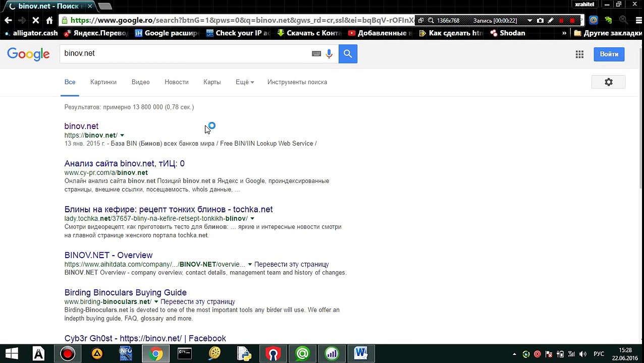Image resolution: width=644 pixels, height=363 pixels.
Task: Open the bookmarks overflow chevron
Action: coord(564,33)
